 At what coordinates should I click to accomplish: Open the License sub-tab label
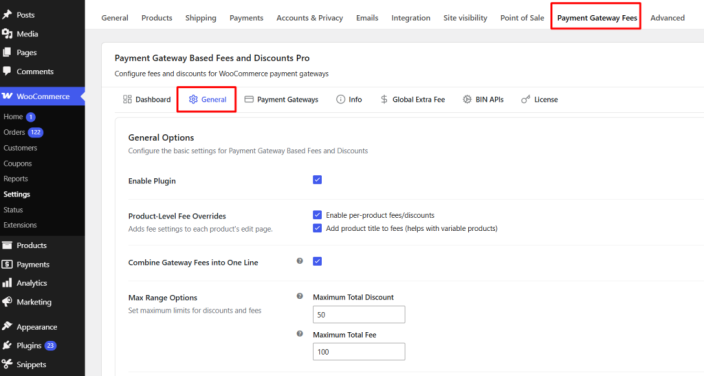coord(546,99)
